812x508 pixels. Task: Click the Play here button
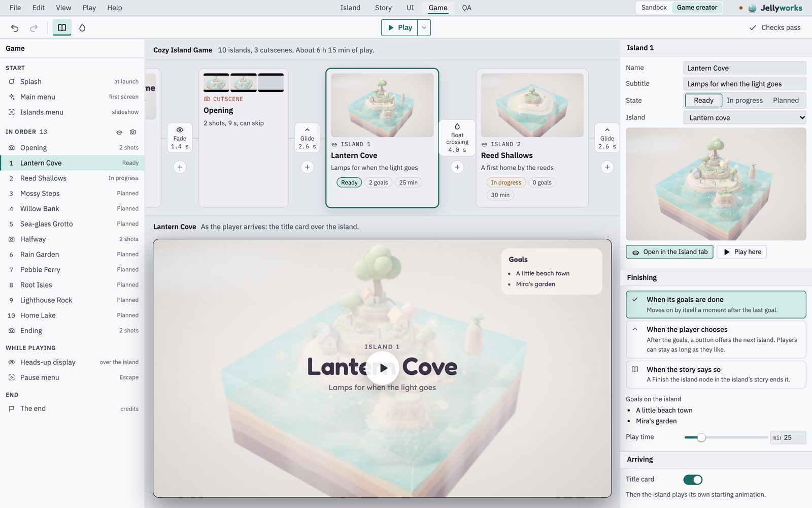click(741, 252)
